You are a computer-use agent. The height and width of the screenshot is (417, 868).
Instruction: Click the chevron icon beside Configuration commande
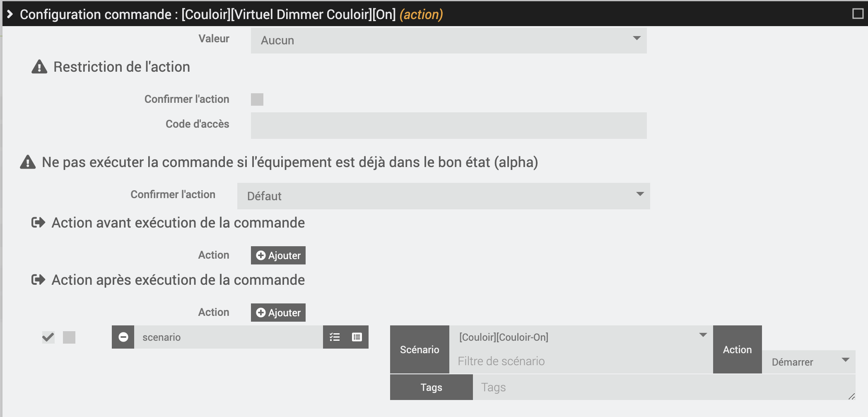(10, 14)
